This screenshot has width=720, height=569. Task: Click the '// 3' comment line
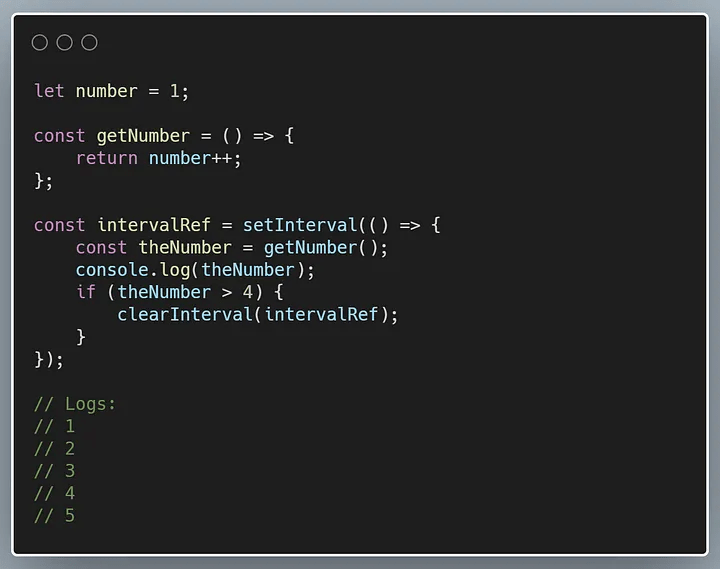click(55, 471)
